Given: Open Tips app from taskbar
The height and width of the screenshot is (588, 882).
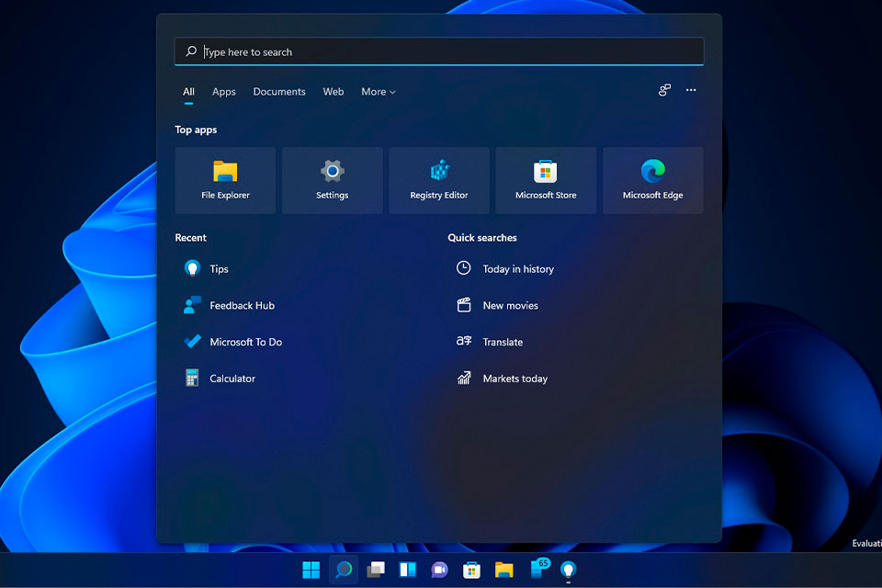Looking at the screenshot, I should [568, 570].
